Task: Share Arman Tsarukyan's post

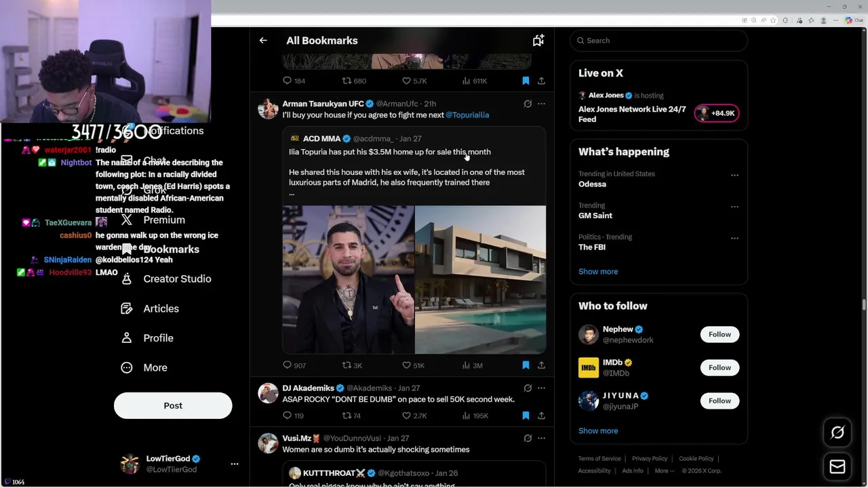Action: point(541,365)
